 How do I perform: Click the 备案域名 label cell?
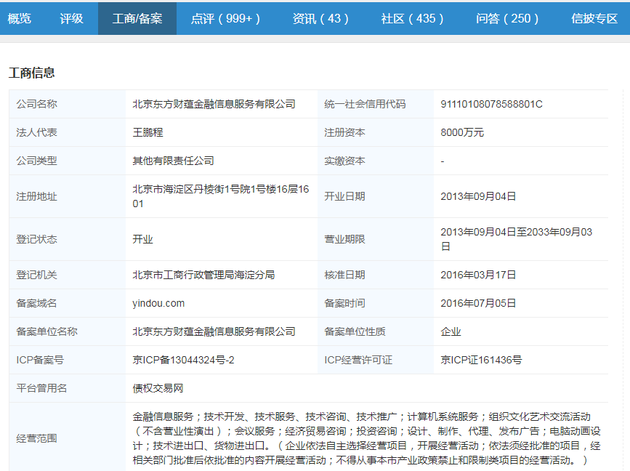coord(68,303)
